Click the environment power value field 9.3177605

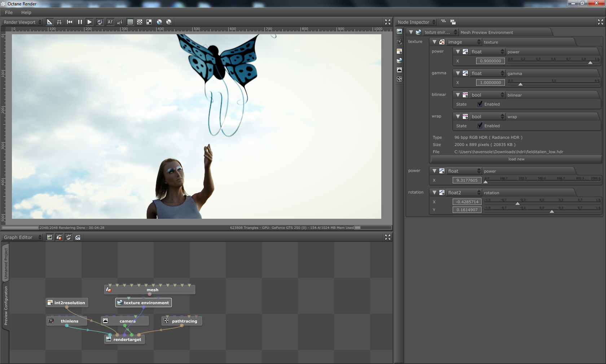(467, 180)
